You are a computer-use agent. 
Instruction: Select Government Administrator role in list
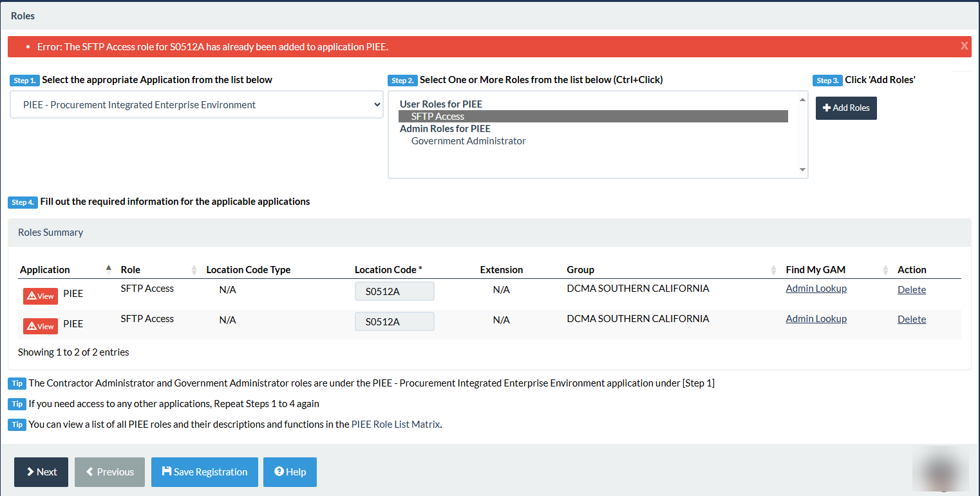click(x=469, y=141)
